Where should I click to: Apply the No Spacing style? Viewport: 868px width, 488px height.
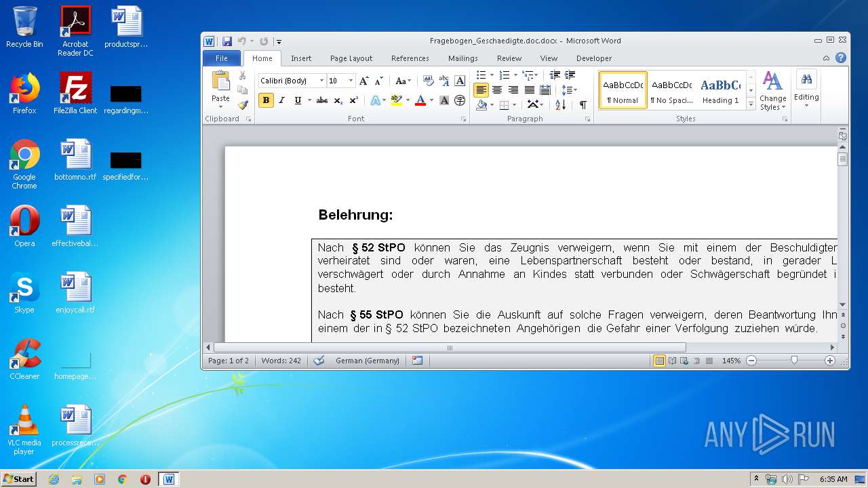click(671, 91)
